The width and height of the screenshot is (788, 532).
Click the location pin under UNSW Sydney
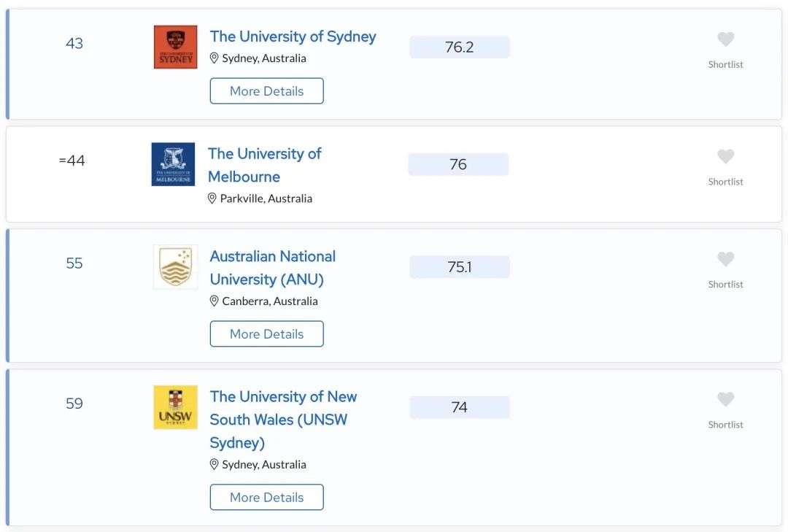click(214, 465)
